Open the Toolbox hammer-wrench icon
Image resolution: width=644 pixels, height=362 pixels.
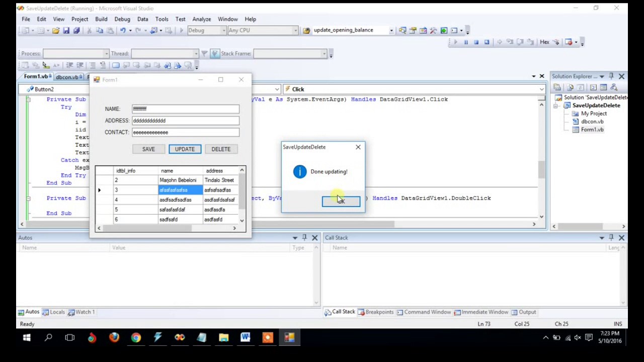[433, 30]
